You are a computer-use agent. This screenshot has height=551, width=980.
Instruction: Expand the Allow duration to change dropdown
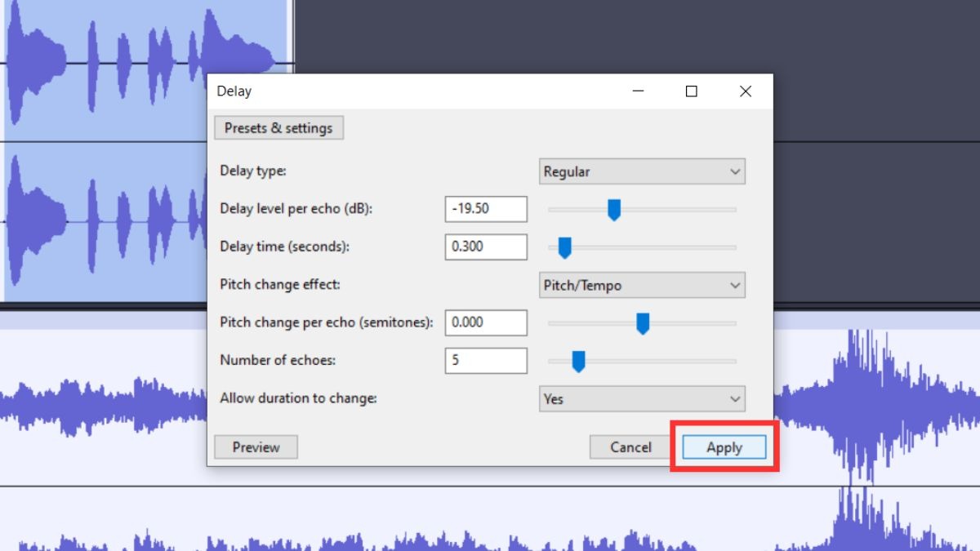[x=642, y=399]
